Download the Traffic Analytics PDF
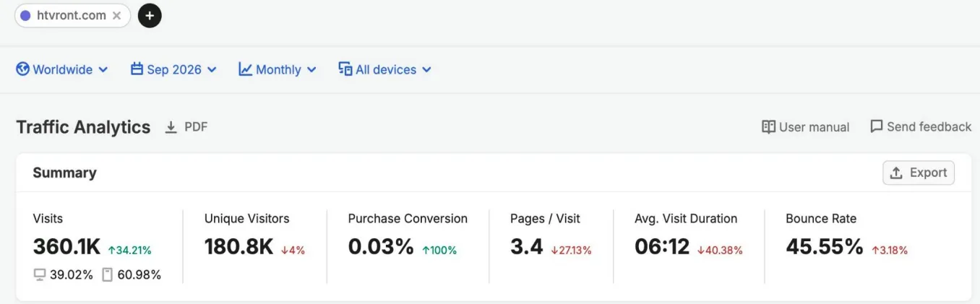The image size is (980, 304). [186, 127]
